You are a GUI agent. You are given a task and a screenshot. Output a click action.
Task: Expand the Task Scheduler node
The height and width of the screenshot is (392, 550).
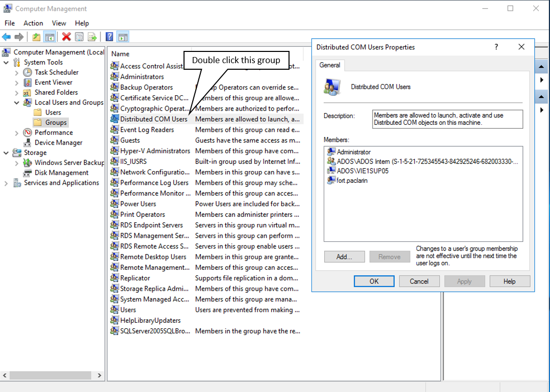[17, 72]
